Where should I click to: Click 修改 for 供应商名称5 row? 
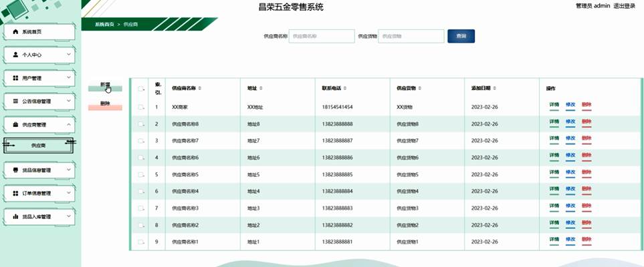570,173
